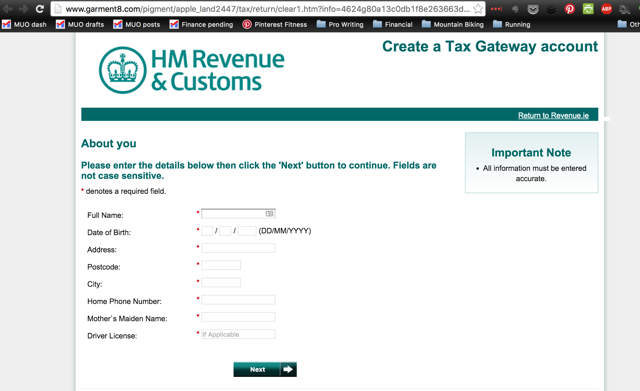Click the 'All information must be entered accurate.' note
640x391 pixels.
coord(534,173)
